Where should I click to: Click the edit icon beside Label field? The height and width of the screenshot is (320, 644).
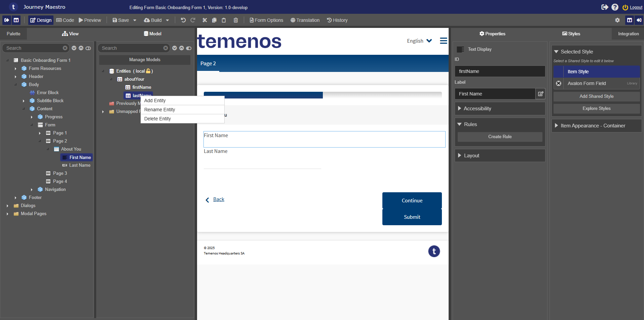coord(540,94)
